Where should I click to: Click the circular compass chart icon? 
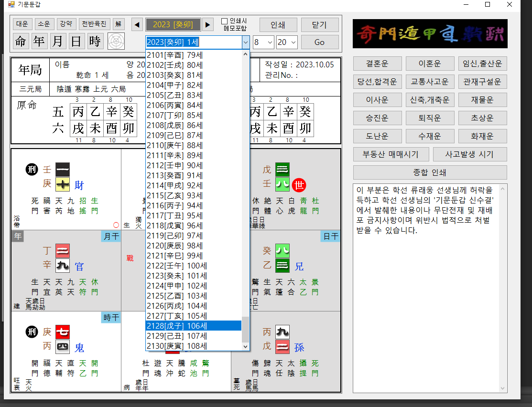(116, 42)
